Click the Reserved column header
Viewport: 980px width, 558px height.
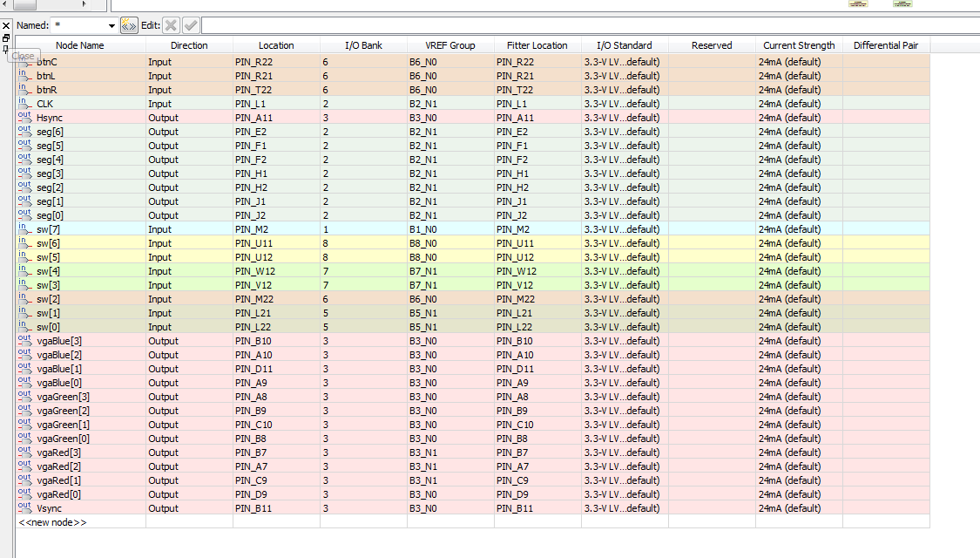coord(712,45)
